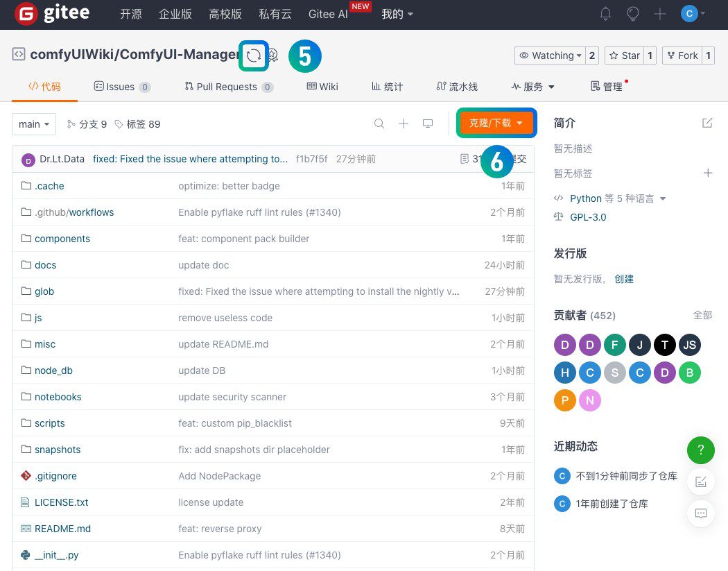Open the notifications bell

(x=605, y=14)
